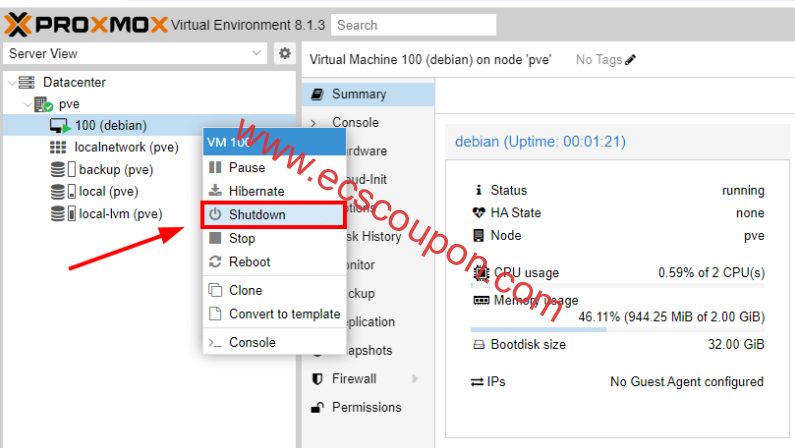Open the Server View dropdown
This screenshot has width=795, height=448.
click(135, 54)
